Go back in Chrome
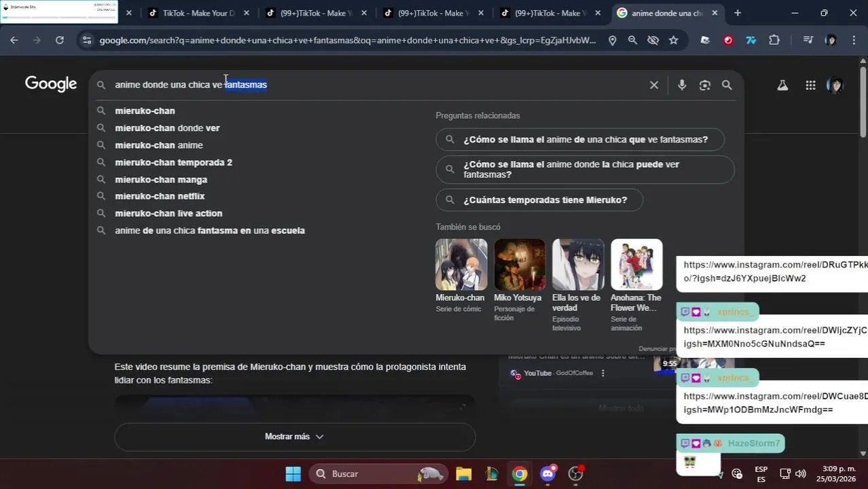 point(14,40)
